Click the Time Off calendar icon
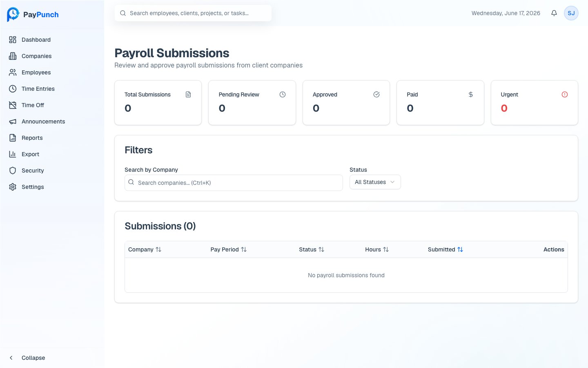The height and width of the screenshot is (368, 588). click(x=13, y=105)
